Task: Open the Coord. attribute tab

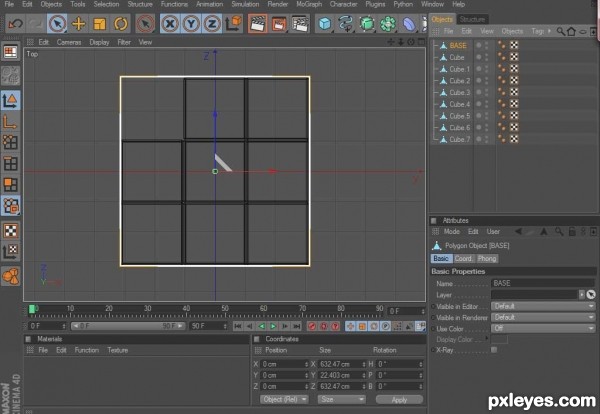Action: [x=463, y=259]
